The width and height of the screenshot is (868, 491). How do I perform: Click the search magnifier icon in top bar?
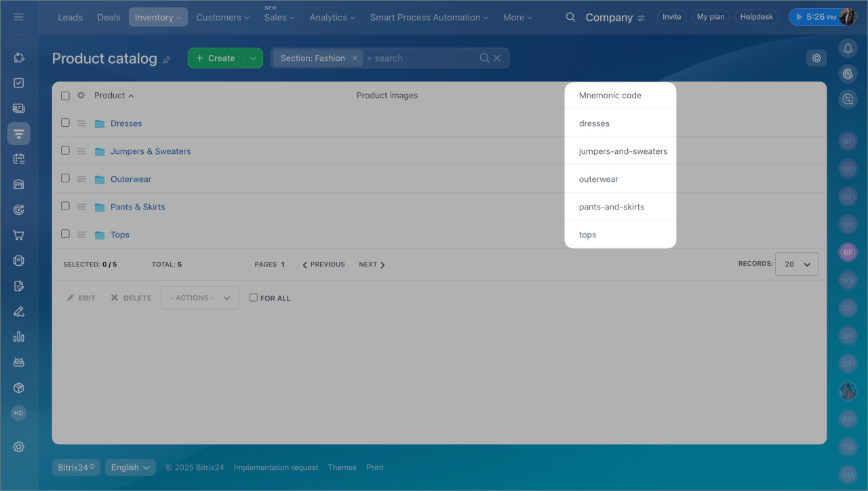tap(570, 17)
